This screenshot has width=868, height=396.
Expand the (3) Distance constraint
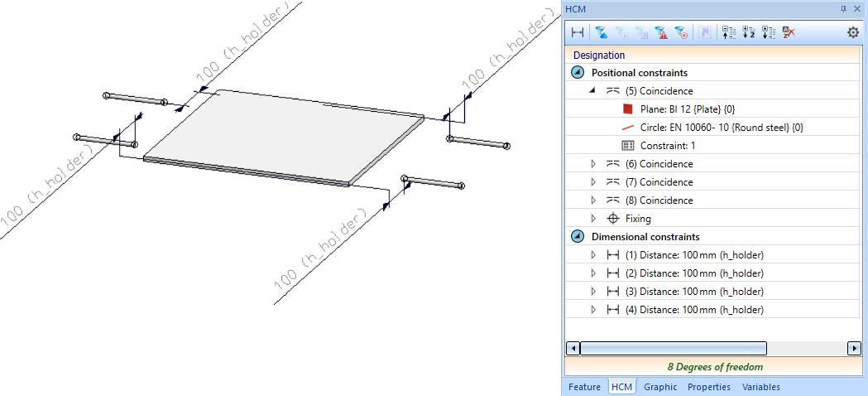point(593,291)
